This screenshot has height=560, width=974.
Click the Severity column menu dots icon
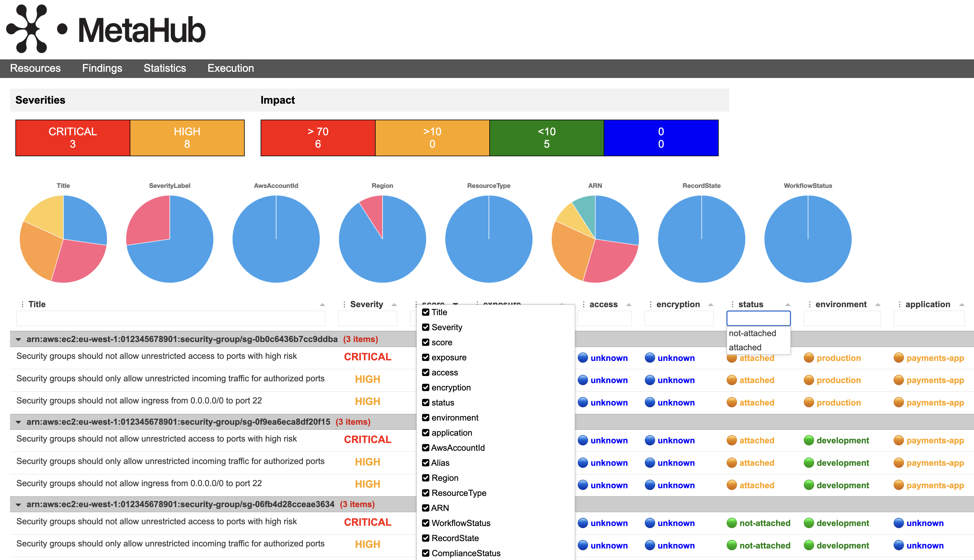pos(344,304)
